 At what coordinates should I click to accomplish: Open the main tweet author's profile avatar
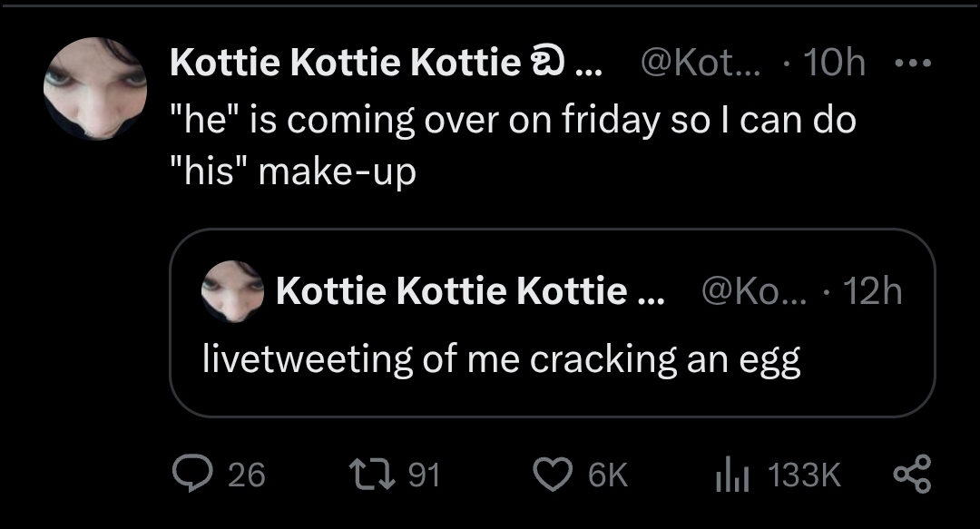[x=94, y=89]
